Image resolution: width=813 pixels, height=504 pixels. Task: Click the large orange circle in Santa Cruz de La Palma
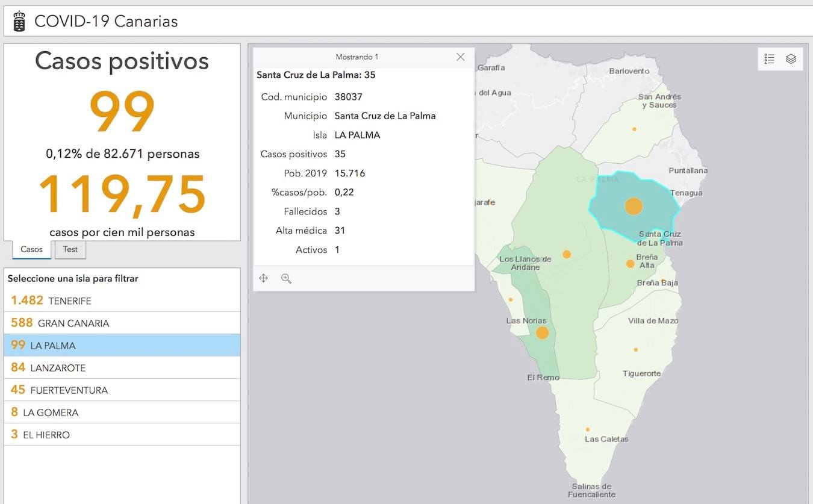tap(634, 206)
